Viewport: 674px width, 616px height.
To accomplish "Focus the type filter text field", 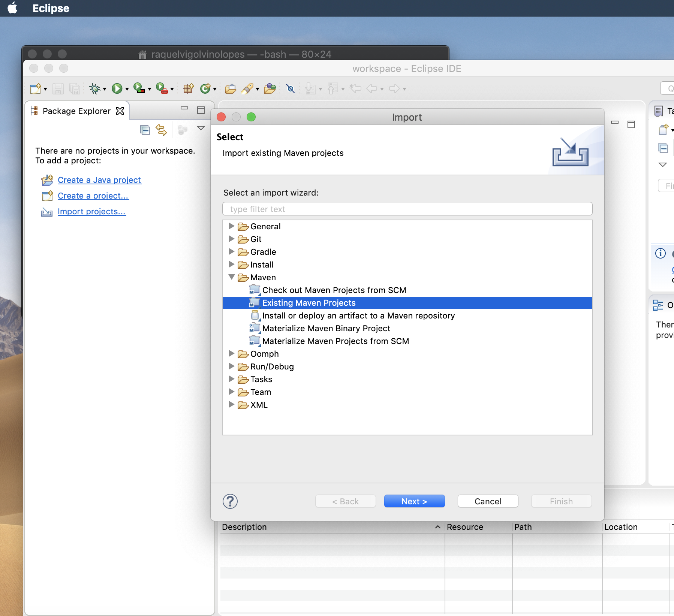I will [407, 209].
